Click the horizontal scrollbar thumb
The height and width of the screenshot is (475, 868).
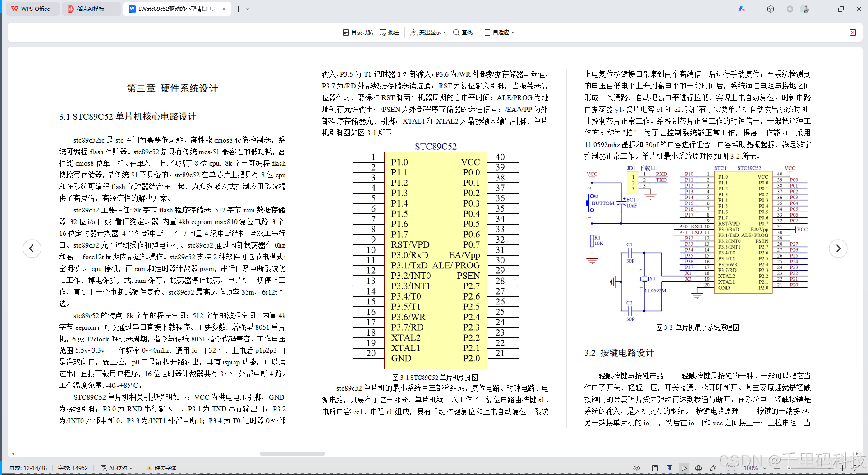pos(292,454)
